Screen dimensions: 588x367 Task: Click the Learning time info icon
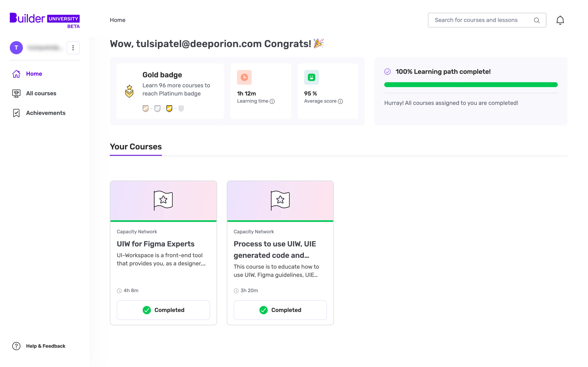click(272, 101)
